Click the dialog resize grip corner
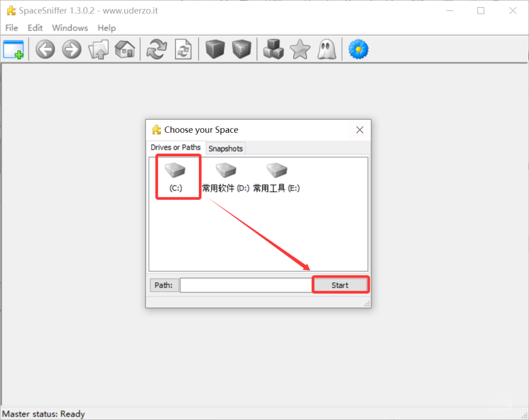 (x=367, y=303)
